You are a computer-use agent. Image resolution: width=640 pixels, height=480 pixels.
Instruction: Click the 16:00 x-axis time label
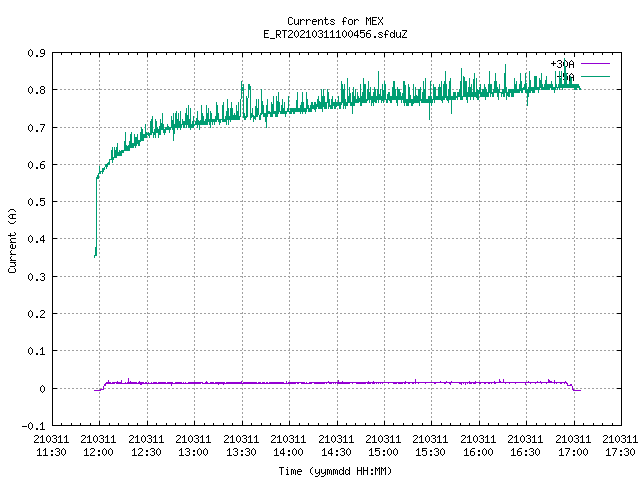tap(478, 452)
